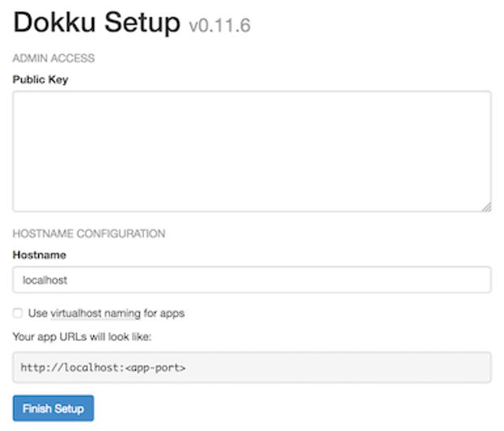Click the v0.11.6 version text

click(220, 26)
